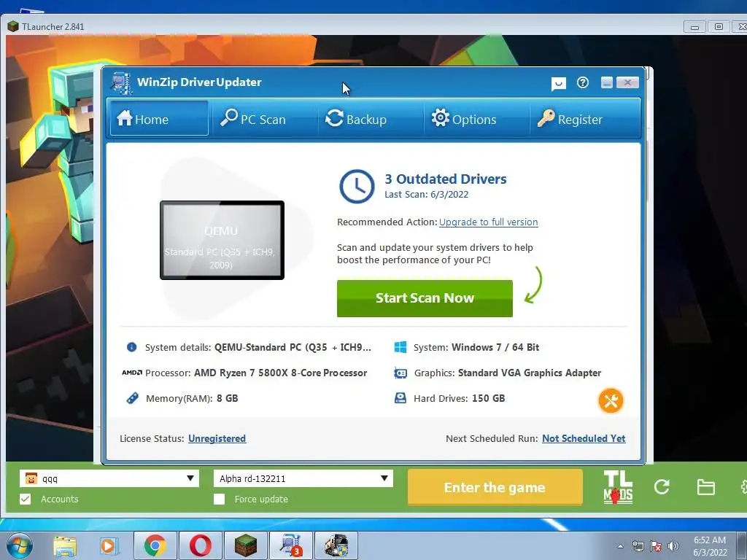Enable the Force update checkbox
747x560 pixels.
click(x=219, y=499)
